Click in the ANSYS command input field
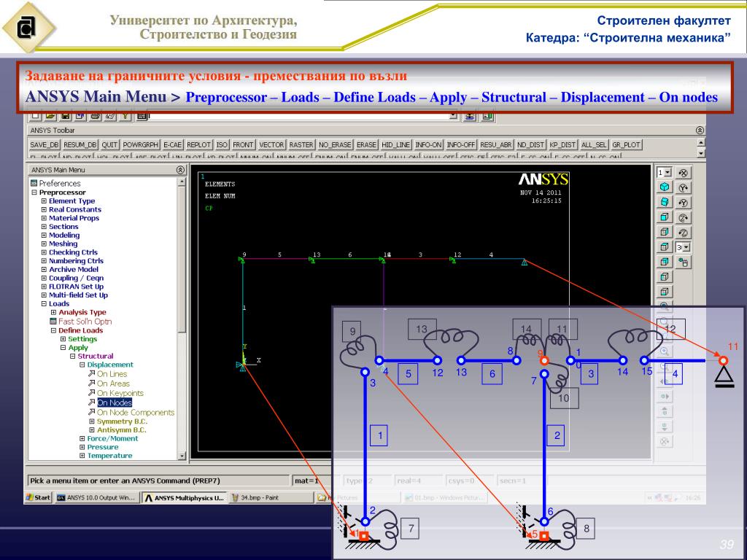Image resolution: width=747 pixels, height=560 pixels. 298,116
